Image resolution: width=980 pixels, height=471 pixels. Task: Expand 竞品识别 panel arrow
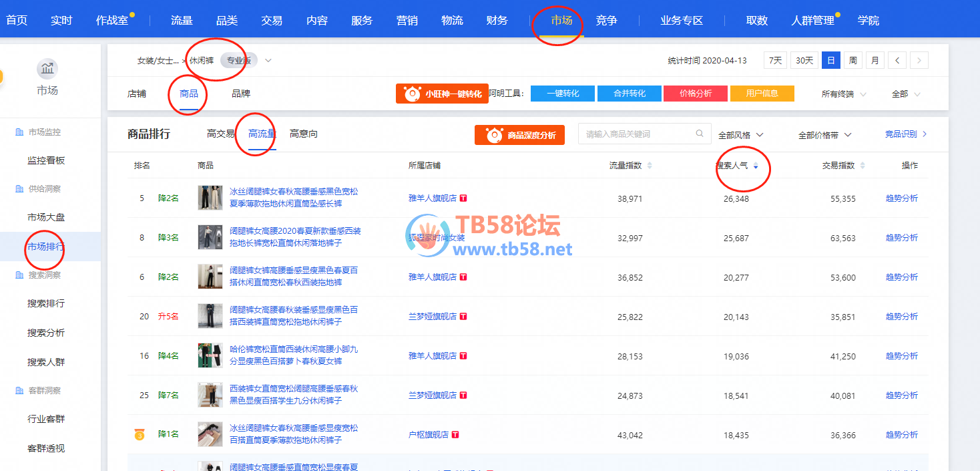925,134
